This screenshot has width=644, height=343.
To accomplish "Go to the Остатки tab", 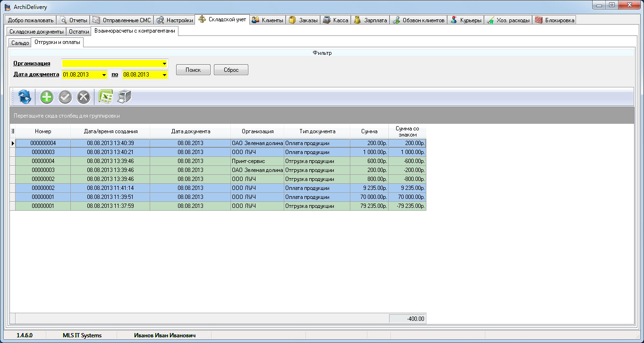I will [x=79, y=32].
